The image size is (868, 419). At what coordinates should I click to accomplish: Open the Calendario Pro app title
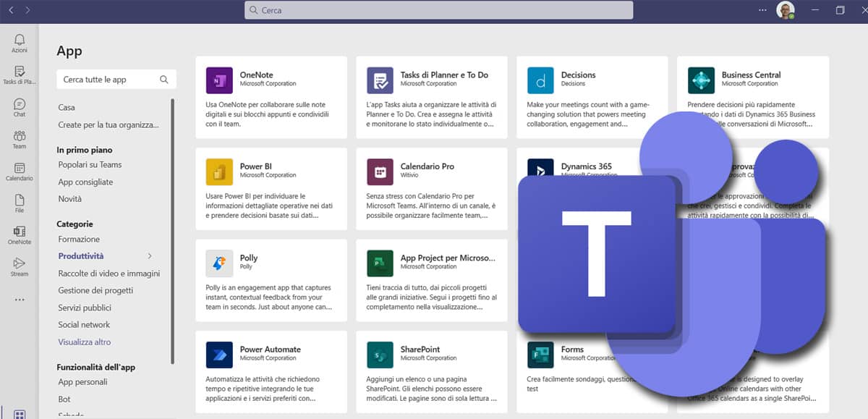click(427, 166)
